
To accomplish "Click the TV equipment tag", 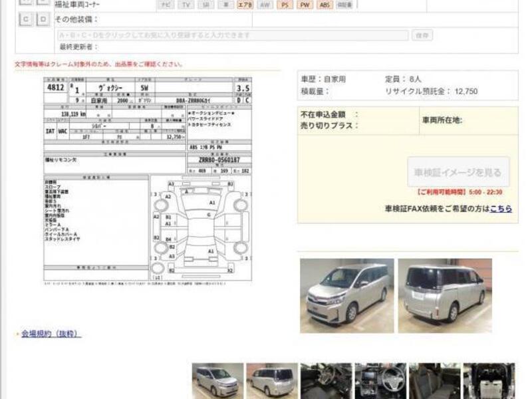I will [x=186, y=5].
